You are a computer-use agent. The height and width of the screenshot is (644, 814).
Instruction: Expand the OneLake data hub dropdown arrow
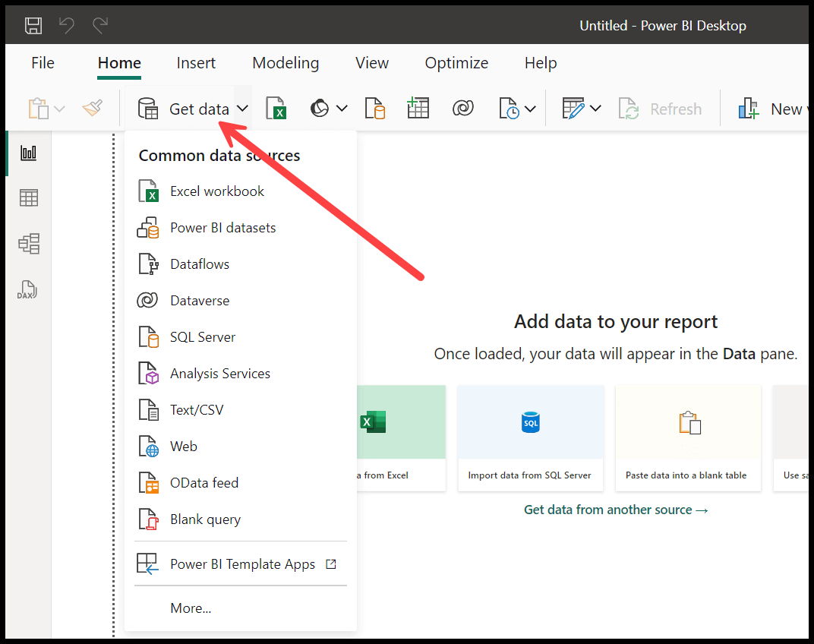point(342,109)
